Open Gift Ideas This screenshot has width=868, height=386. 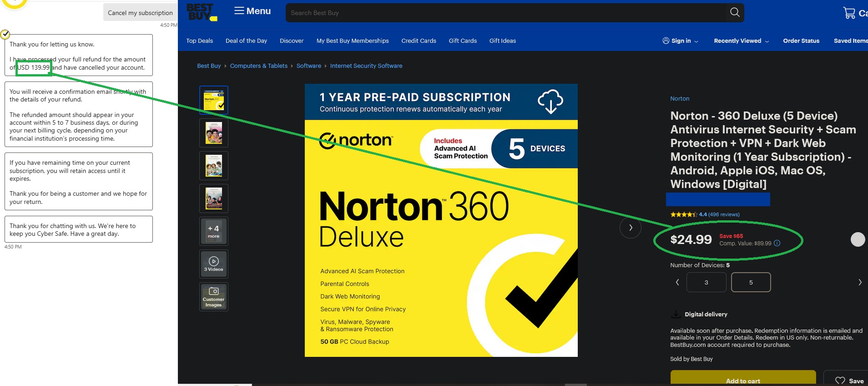point(503,41)
